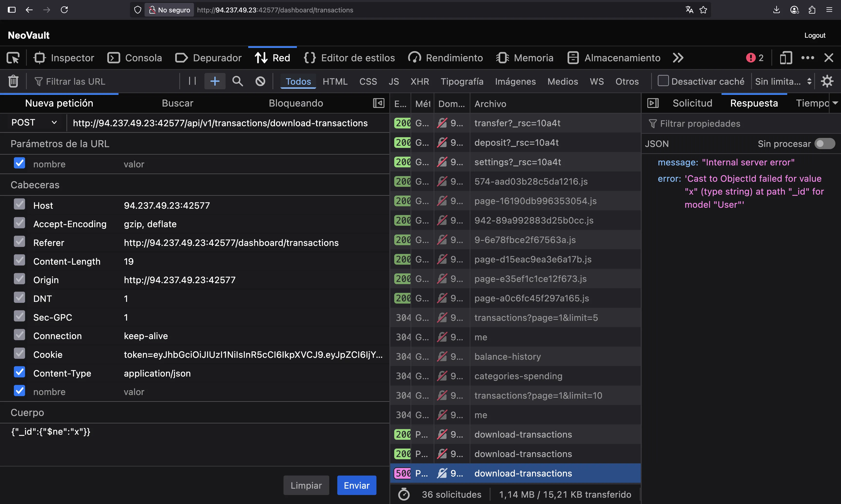Sort by the Archivo column header
The height and width of the screenshot is (504, 841).
555,104
